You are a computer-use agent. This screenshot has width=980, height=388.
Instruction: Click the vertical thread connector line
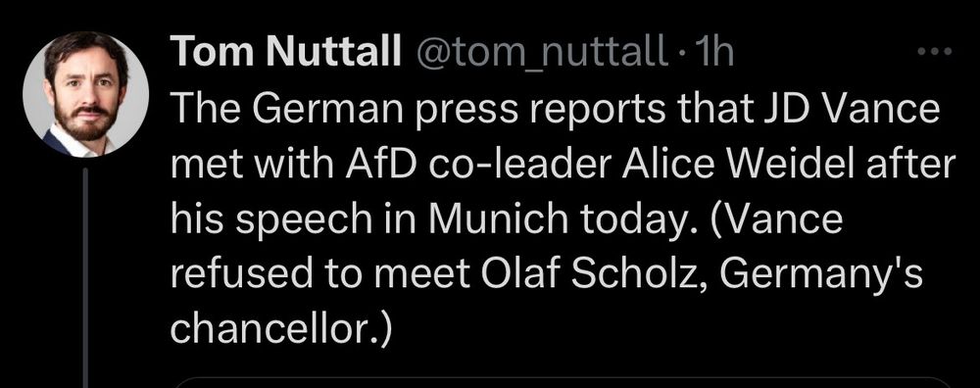tap(86, 276)
